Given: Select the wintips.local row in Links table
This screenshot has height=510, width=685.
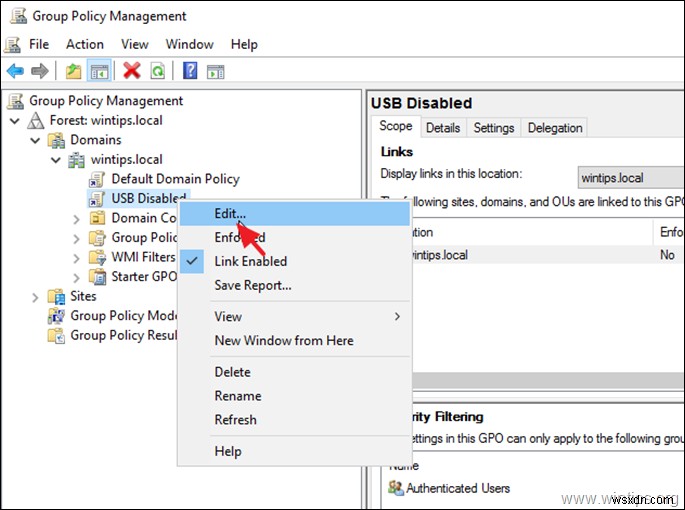Looking at the screenshot, I should pos(548,255).
